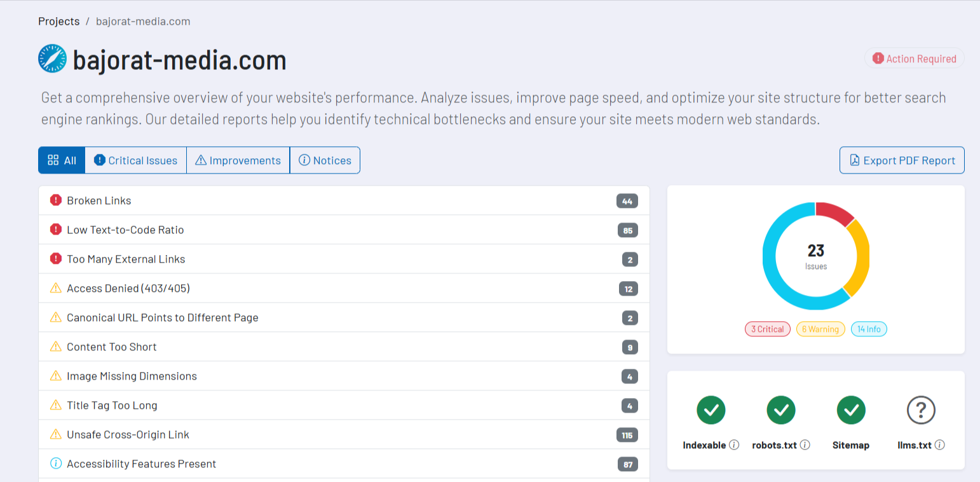Switch to Critical Issues tab
980x482 pixels.
click(135, 160)
